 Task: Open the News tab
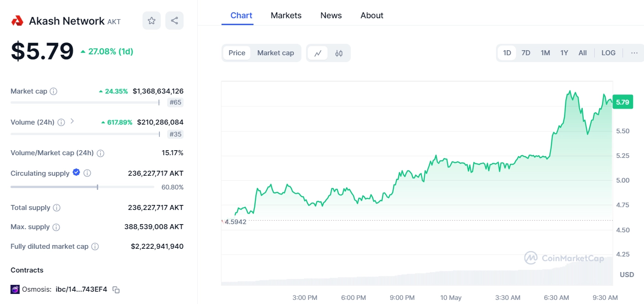[331, 15]
